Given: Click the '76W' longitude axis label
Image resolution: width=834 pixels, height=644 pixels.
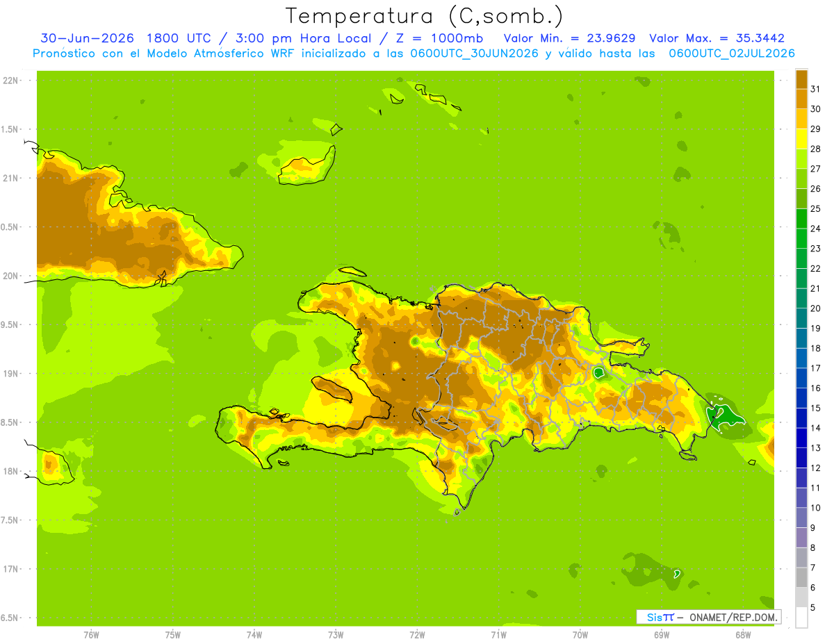Looking at the screenshot, I should click(x=91, y=636).
